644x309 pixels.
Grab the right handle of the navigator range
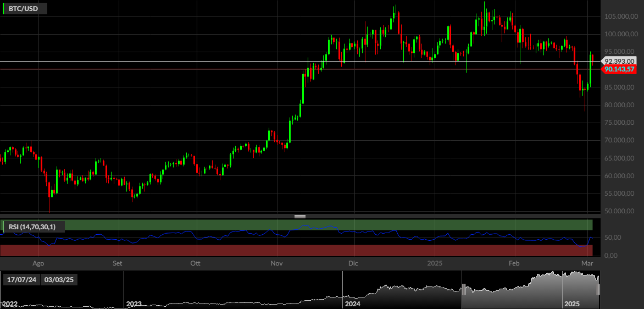tap(598, 290)
